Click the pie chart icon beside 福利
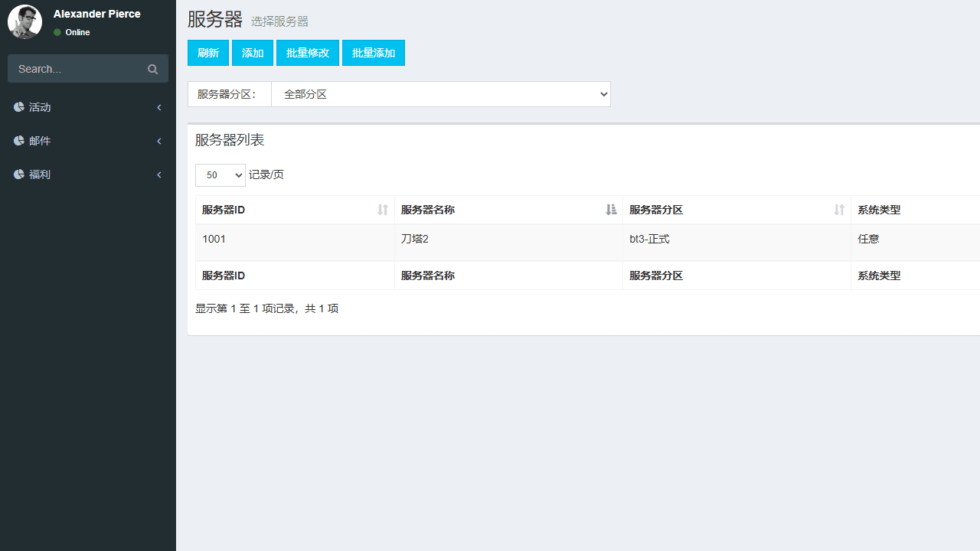980x551 pixels. [x=18, y=174]
